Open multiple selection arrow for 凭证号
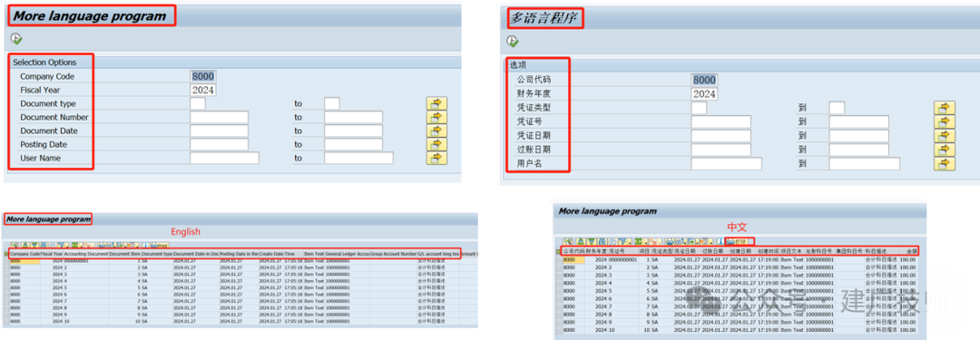 point(945,121)
